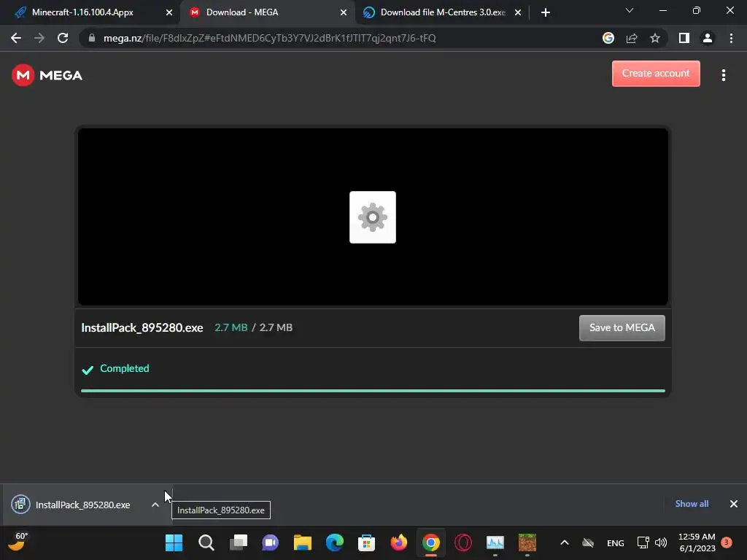Launch Firefox from taskbar

(x=399, y=542)
